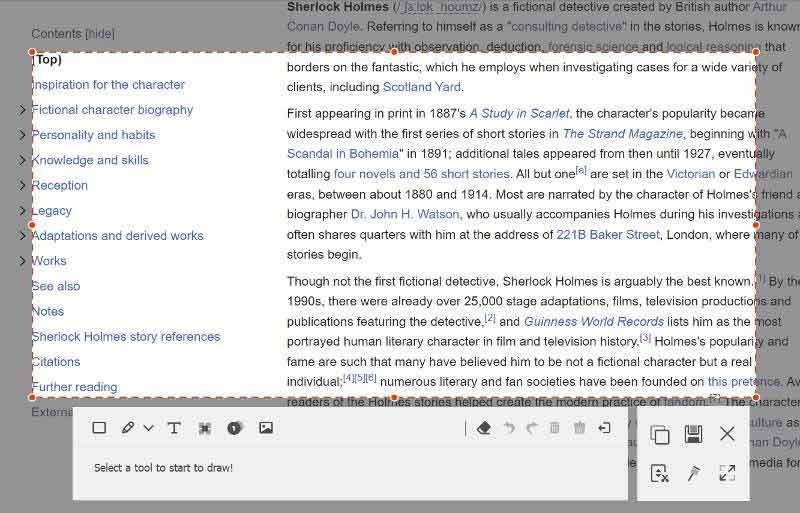Go to Fictional character biography link
The image size is (800, 513).
click(x=112, y=110)
